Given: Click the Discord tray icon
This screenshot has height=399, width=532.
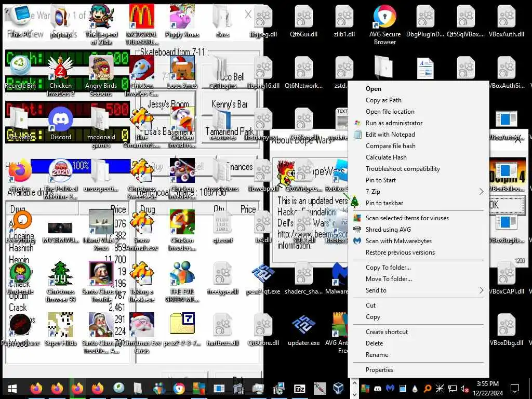Looking at the screenshot, I should click(x=377, y=389).
